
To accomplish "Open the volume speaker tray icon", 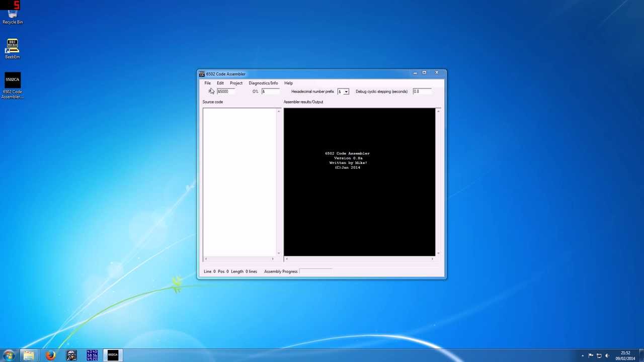I will tap(607, 355).
